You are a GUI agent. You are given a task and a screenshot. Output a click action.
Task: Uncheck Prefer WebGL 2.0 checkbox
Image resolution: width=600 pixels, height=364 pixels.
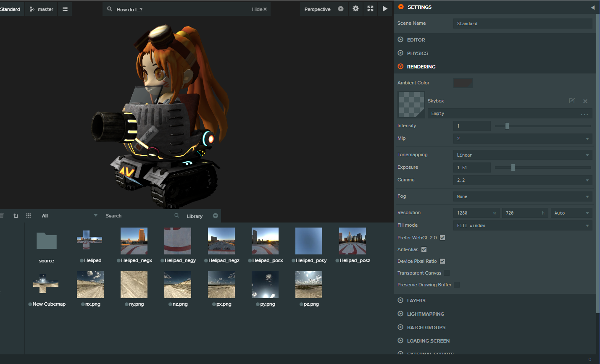[442, 238]
